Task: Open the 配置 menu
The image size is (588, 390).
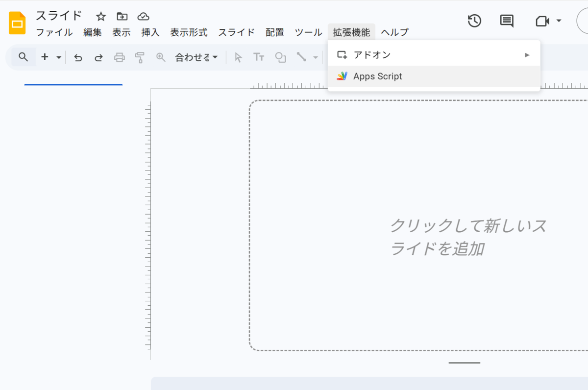Action: click(x=275, y=32)
